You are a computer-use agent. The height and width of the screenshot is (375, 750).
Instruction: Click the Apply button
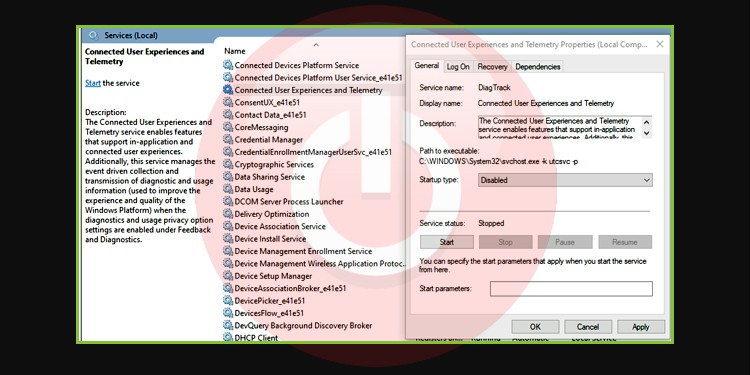(x=640, y=327)
